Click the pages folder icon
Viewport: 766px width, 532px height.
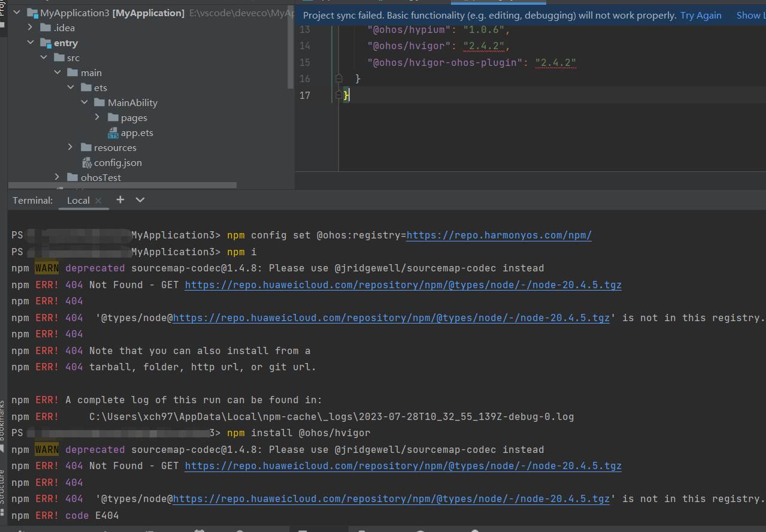coord(113,117)
